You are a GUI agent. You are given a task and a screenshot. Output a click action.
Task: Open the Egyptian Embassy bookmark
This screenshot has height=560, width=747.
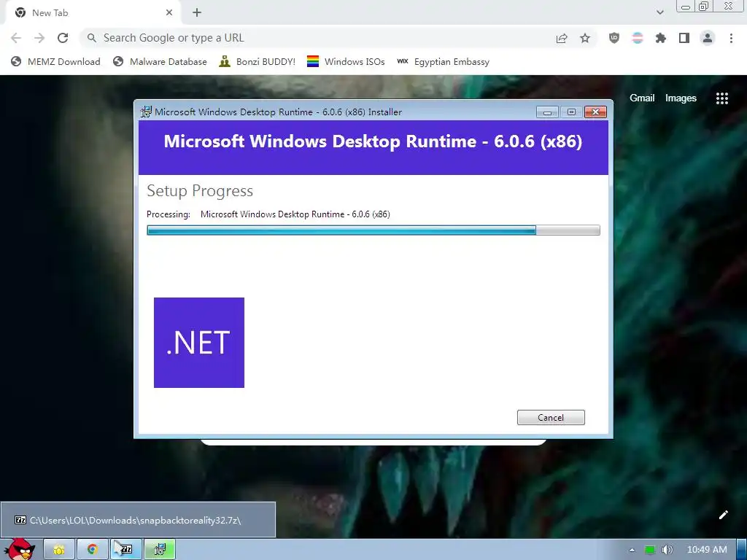(443, 62)
